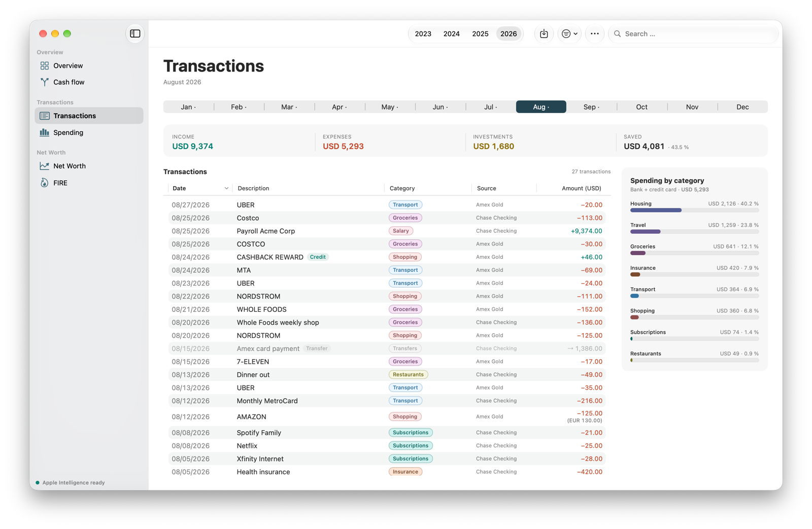Sort by Date column chevron
The height and width of the screenshot is (529, 812).
pyautogui.click(x=226, y=189)
